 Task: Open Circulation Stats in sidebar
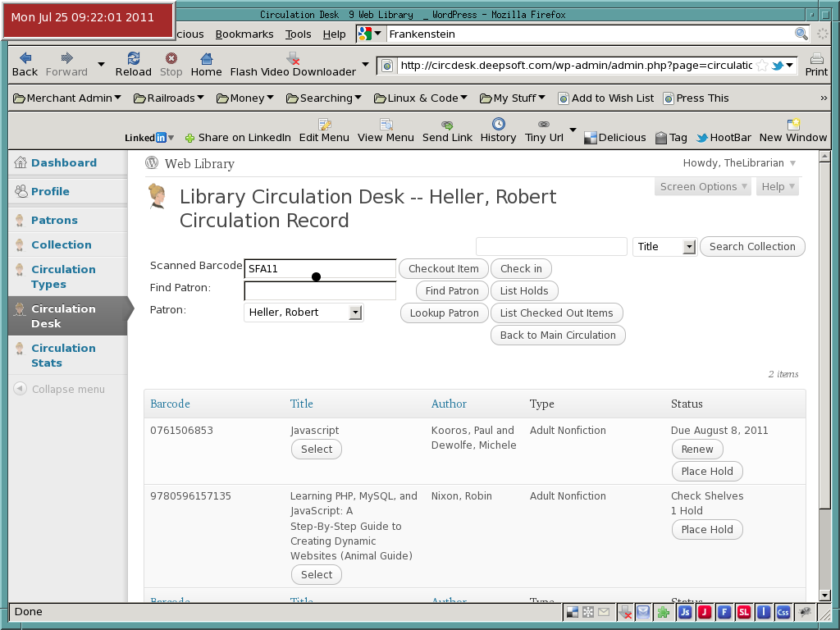click(x=63, y=356)
